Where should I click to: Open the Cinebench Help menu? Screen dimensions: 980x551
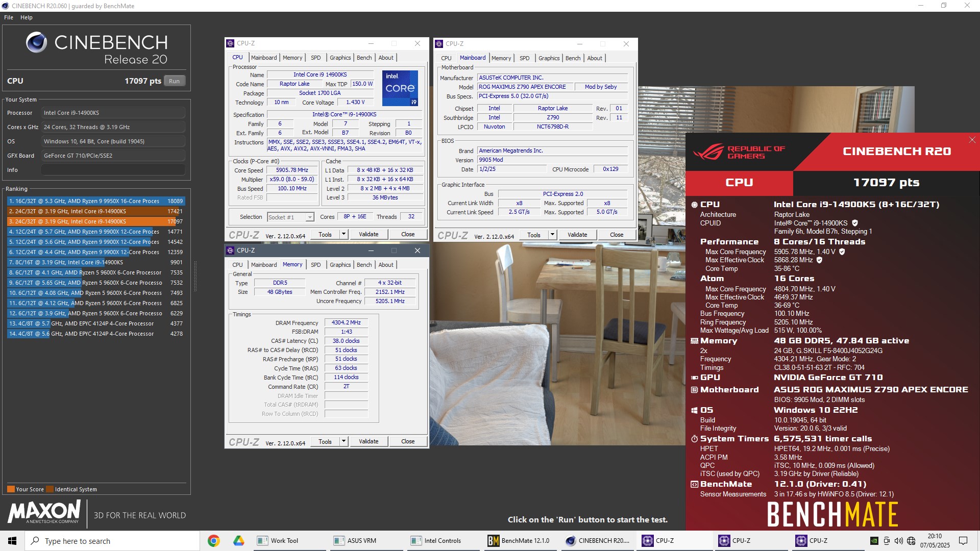(x=27, y=17)
